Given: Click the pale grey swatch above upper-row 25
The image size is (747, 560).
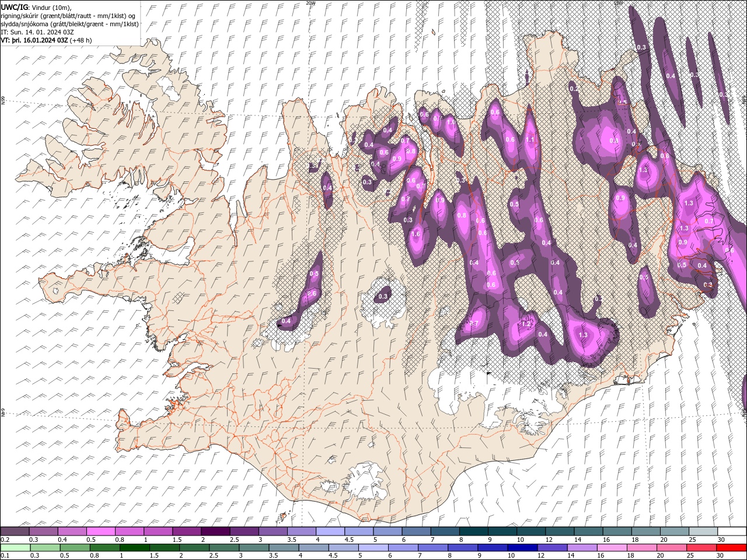Looking at the screenshot, I should (x=703, y=531).
